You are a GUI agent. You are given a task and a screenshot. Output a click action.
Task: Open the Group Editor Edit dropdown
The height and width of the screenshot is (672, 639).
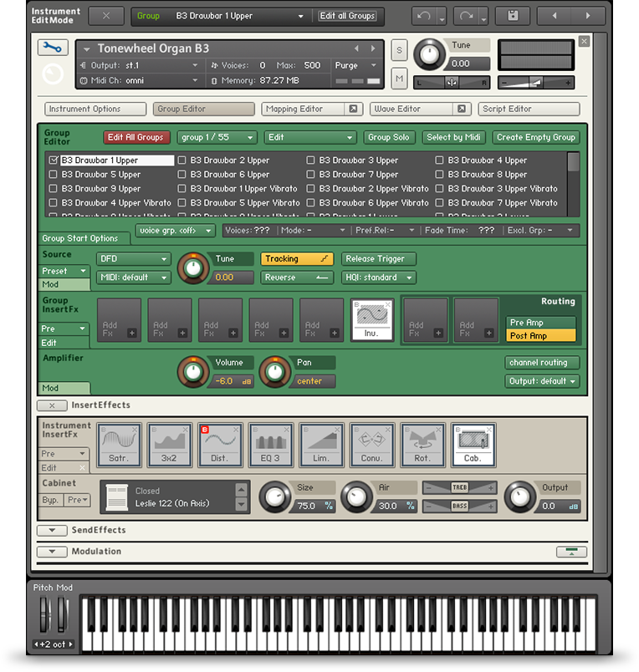coord(309,138)
